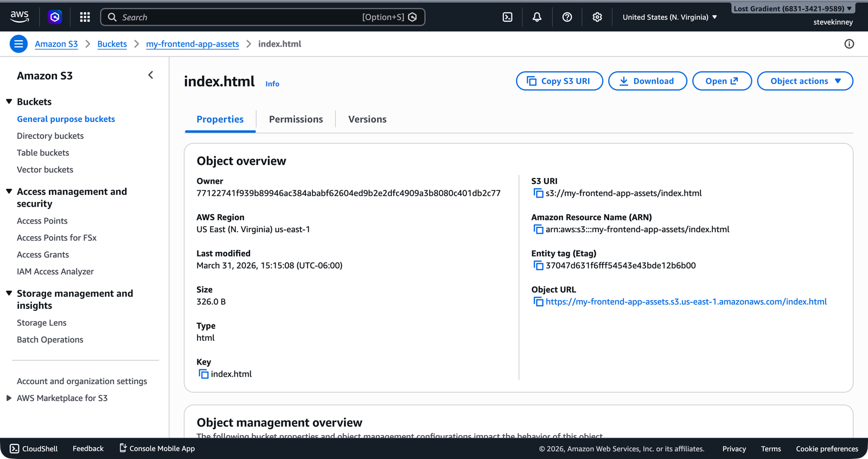The width and height of the screenshot is (868, 459).
Task: Click the Etag value 37047d631f6fff54543e43bde12b6b00
Action: [x=621, y=265]
